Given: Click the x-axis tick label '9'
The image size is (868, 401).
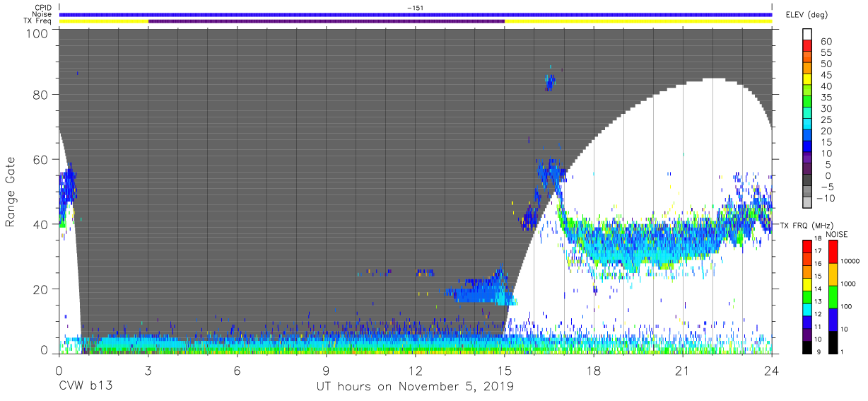Looking at the screenshot, I should 327,371.
